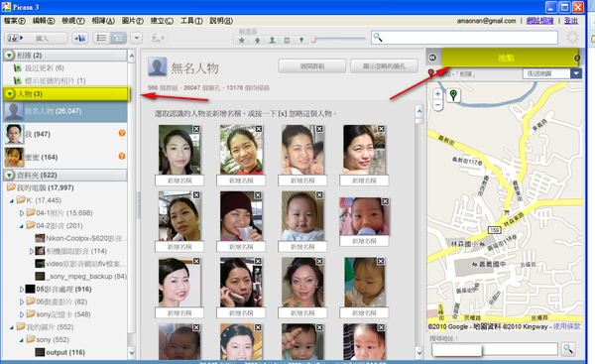Open the 工具(T) menu
595x364 pixels.
click(x=191, y=21)
